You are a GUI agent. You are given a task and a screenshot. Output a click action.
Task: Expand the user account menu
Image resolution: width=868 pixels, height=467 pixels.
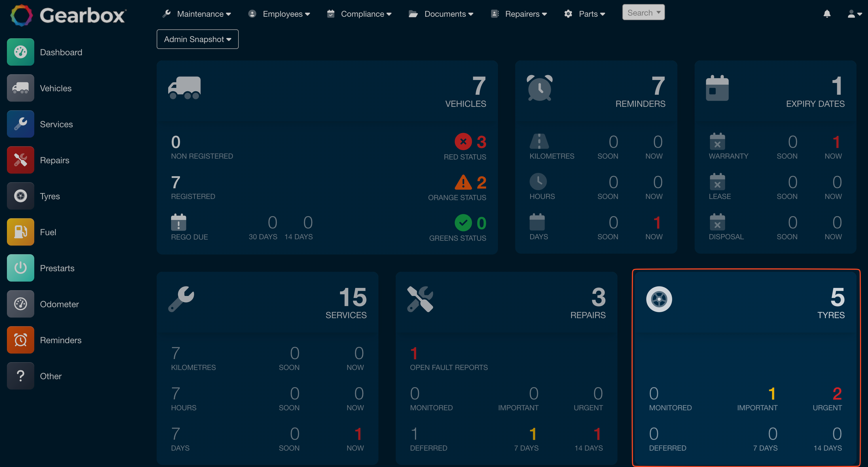tap(854, 14)
